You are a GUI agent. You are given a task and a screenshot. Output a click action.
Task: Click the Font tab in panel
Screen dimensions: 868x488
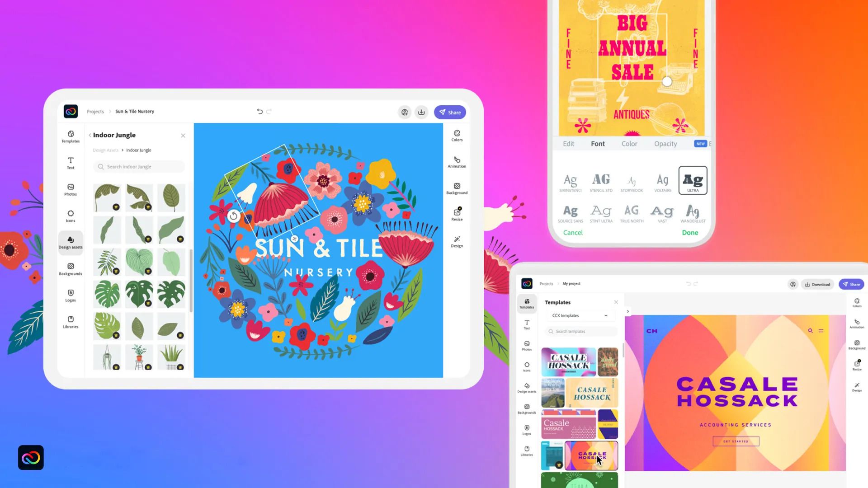[598, 144]
